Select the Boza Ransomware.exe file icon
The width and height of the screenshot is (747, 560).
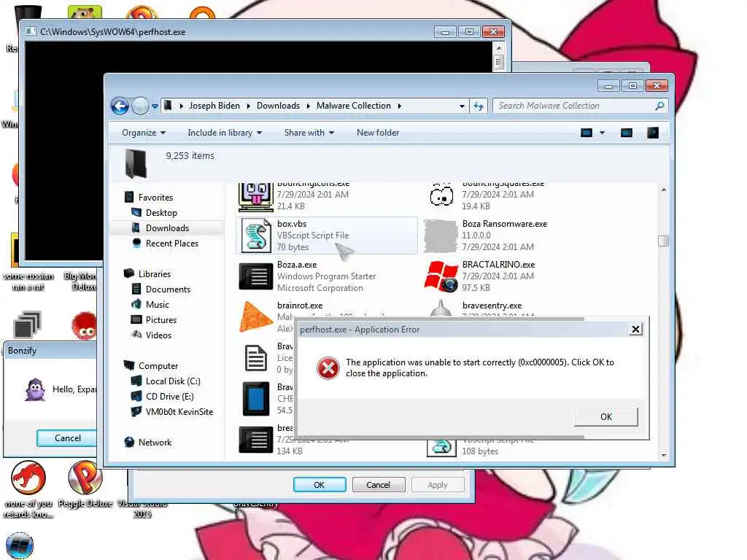[x=441, y=236]
